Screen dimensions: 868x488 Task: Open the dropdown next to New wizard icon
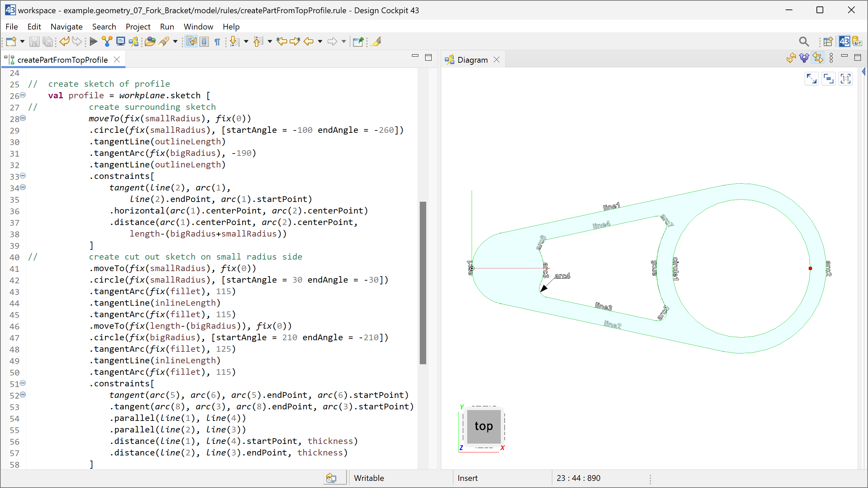pyautogui.click(x=22, y=41)
